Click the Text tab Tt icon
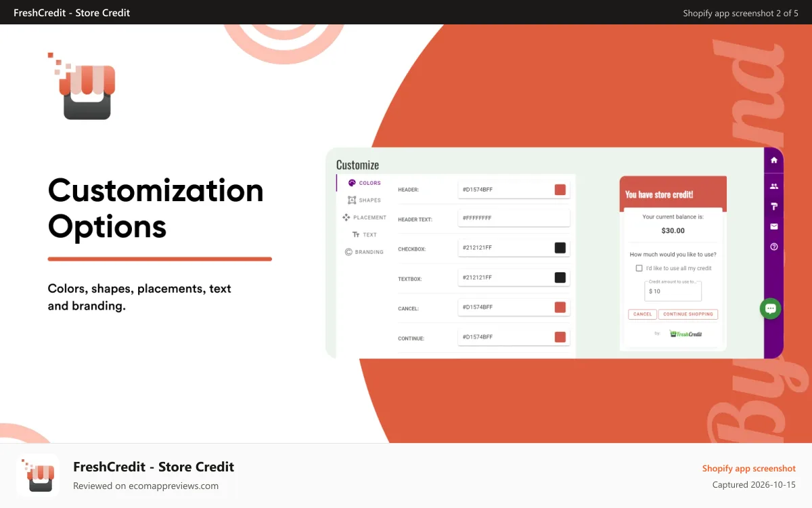Screen dimensions: 812x508 pyautogui.click(x=356, y=235)
